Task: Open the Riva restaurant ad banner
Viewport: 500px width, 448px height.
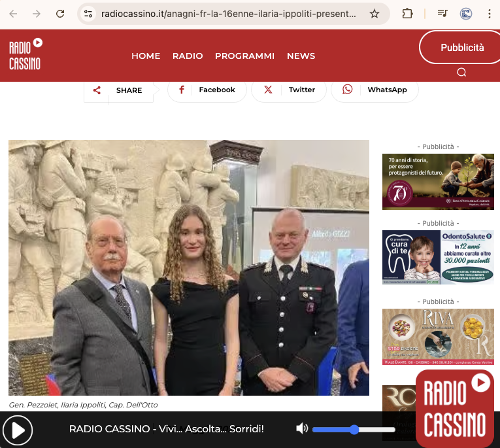Action: click(x=438, y=337)
